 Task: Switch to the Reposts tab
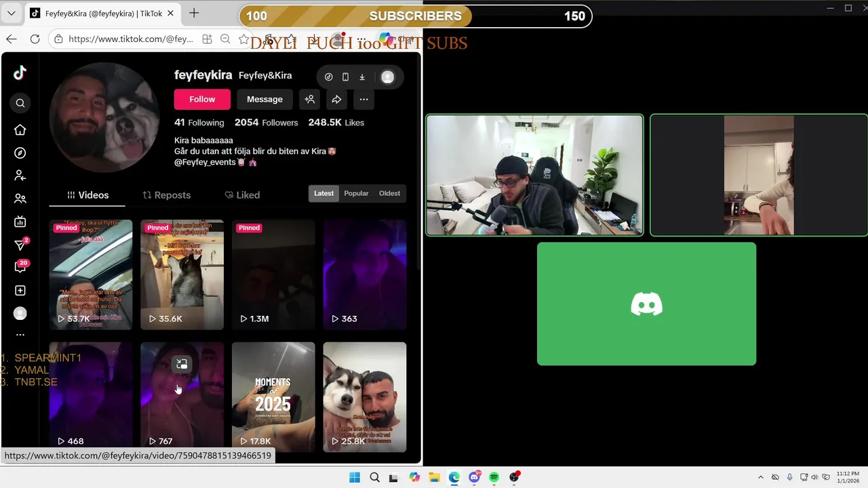pyautogui.click(x=167, y=195)
